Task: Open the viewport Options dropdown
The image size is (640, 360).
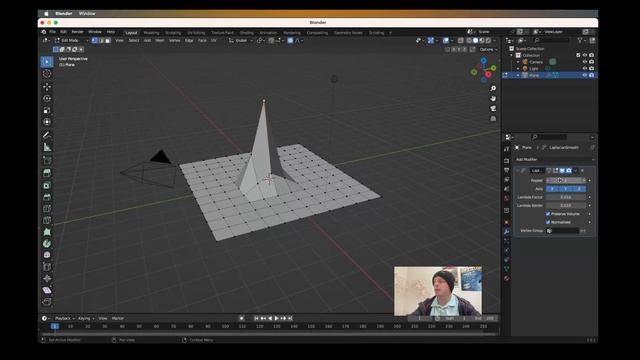Action: [488, 49]
